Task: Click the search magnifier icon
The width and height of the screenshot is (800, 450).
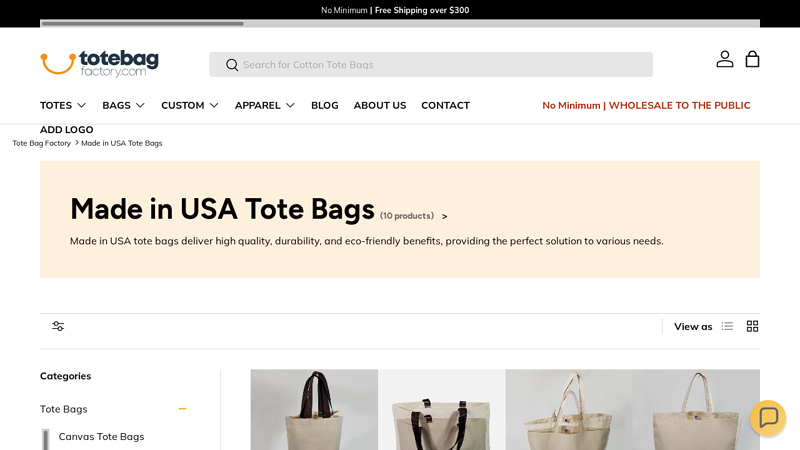Action: (232, 65)
